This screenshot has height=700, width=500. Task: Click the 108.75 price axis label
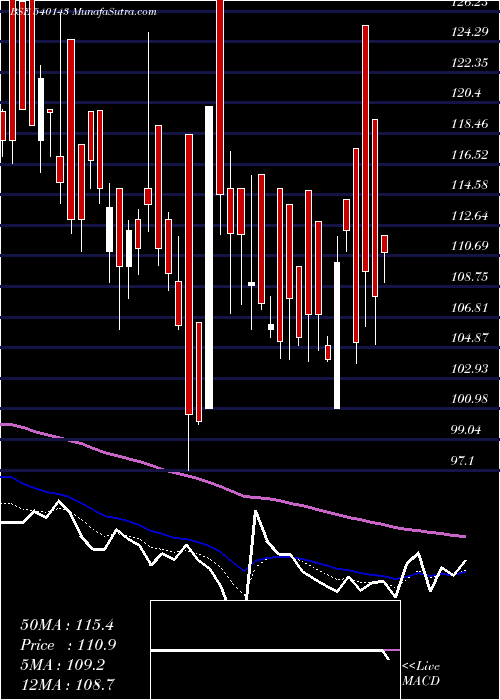point(468,277)
